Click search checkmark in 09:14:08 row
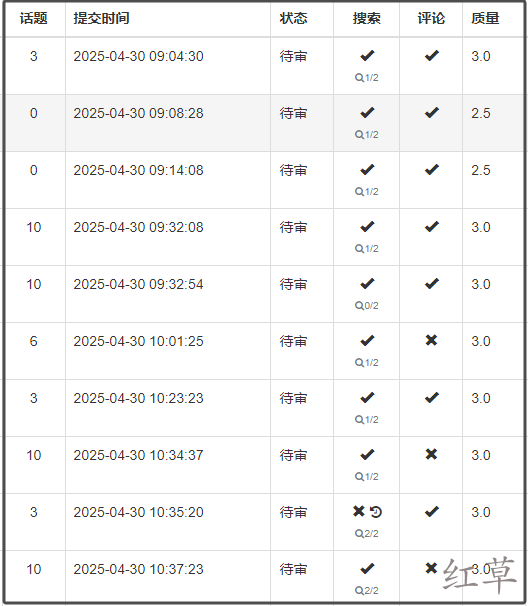Viewport: 528px width, 606px height. (x=367, y=170)
